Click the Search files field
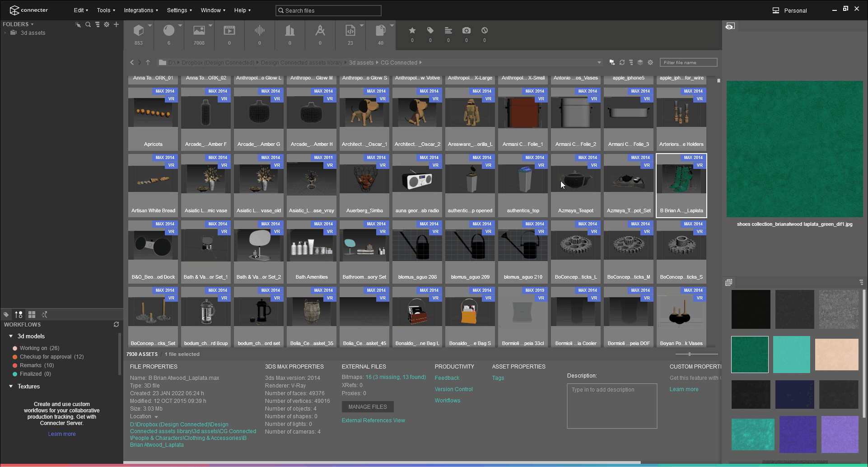The image size is (868, 467). pos(328,10)
